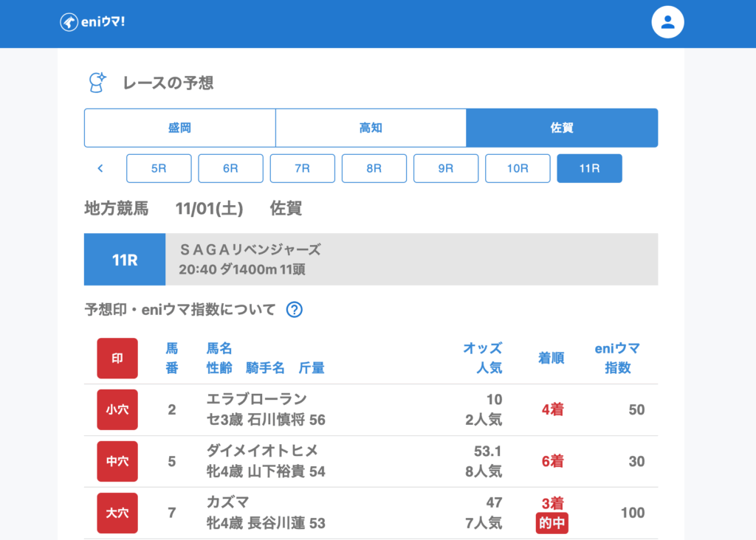Switch to the 高知 racecourse tab
The height and width of the screenshot is (540, 756).
371,128
